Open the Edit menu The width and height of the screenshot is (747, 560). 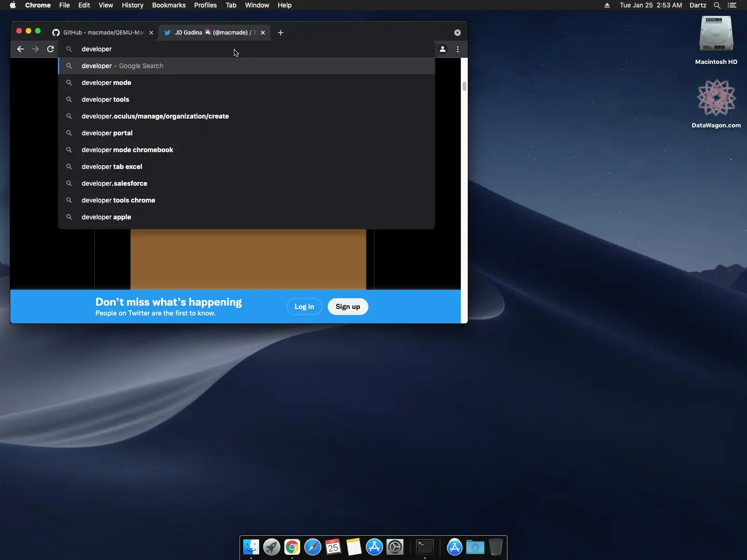pyautogui.click(x=84, y=5)
